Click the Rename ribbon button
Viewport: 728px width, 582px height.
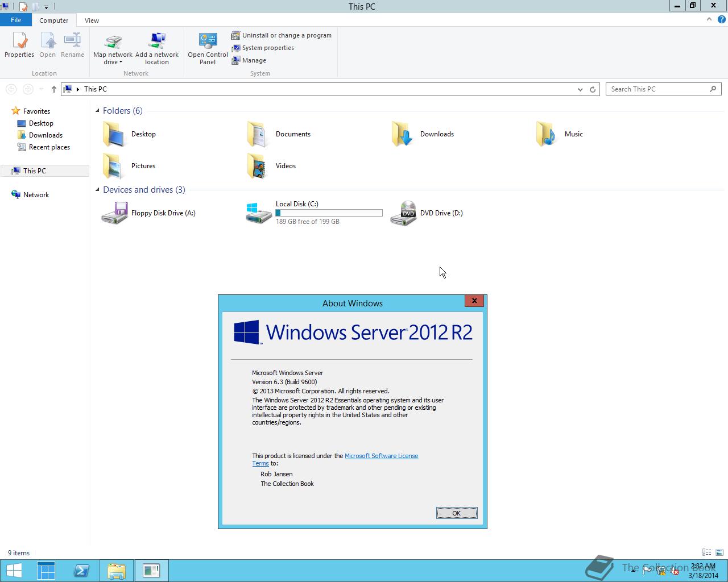coord(72,45)
